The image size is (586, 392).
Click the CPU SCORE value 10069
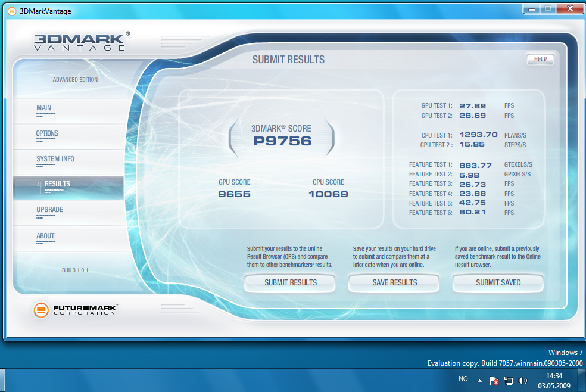click(x=329, y=194)
